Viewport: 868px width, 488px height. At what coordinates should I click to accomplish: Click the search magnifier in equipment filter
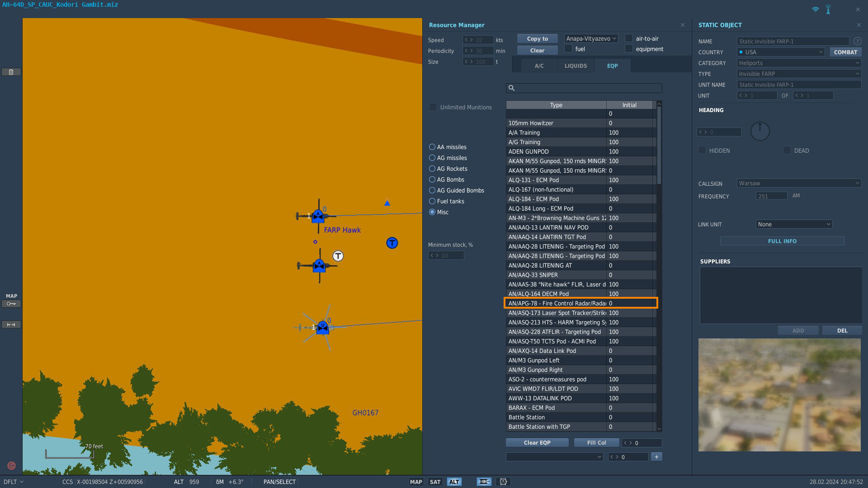point(511,88)
